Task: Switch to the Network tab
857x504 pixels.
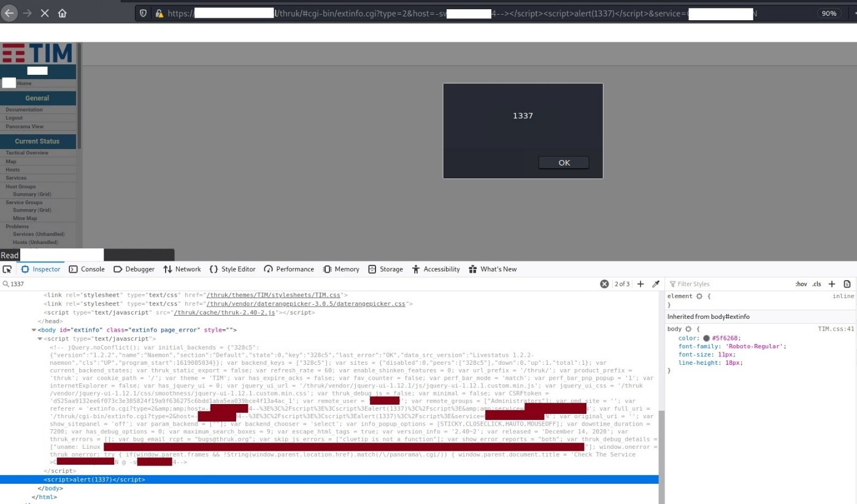Action: coord(182,269)
